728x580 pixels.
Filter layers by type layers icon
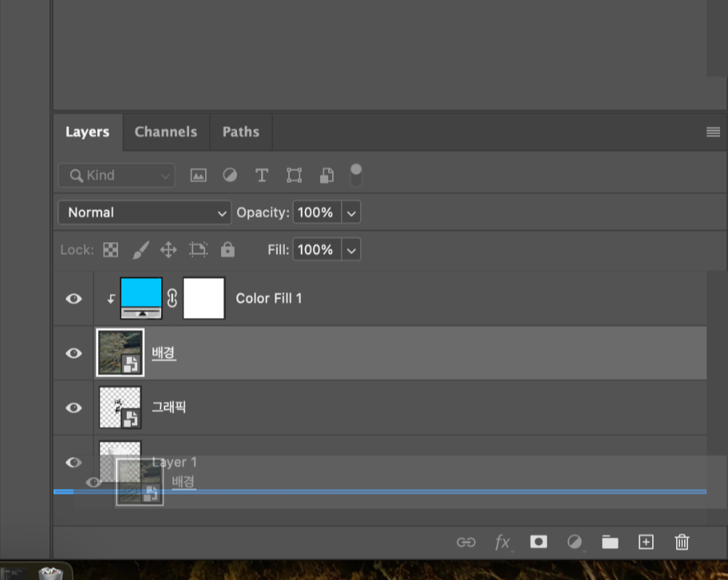[x=261, y=175]
